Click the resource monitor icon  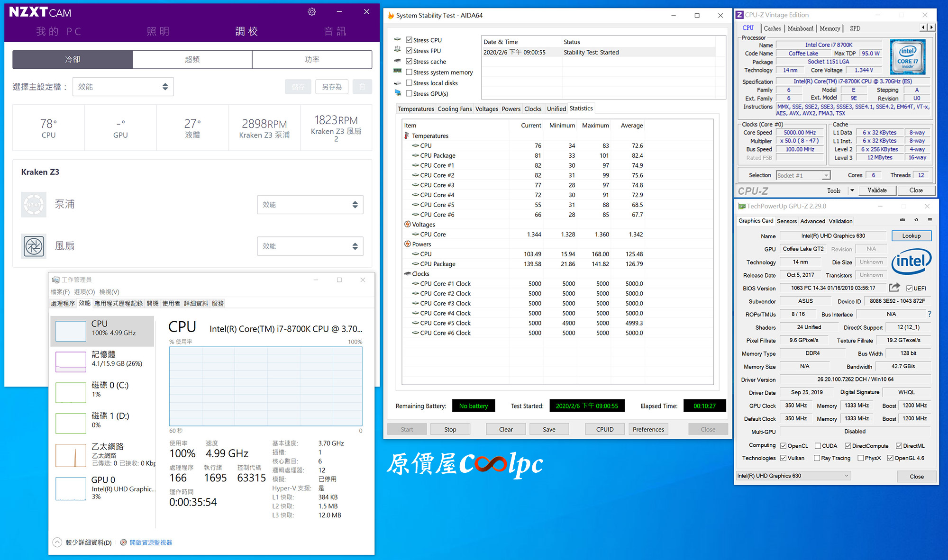click(x=124, y=542)
